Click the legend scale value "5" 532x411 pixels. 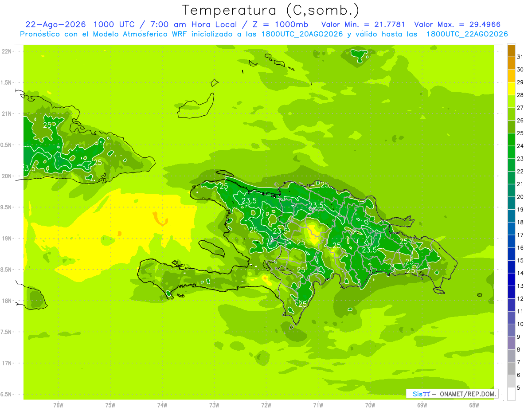[519, 388]
